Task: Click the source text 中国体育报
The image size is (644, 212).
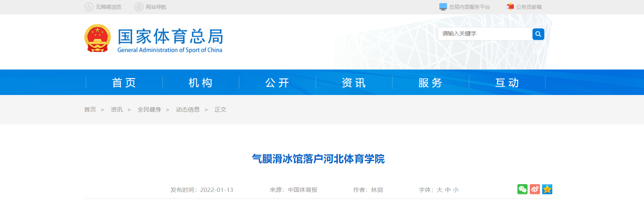Action: [x=303, y=190]
